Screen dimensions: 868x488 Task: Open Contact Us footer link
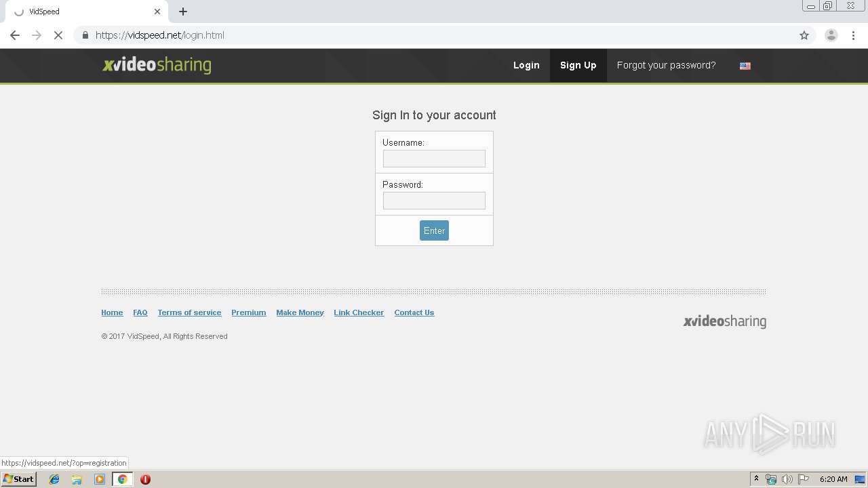tap(414, 312)
